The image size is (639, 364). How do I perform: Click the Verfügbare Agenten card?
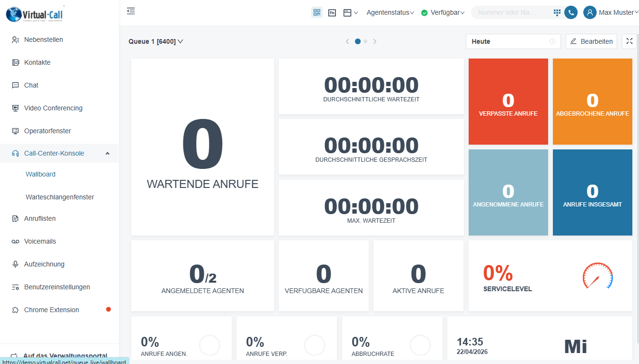(x=324, y=275)
